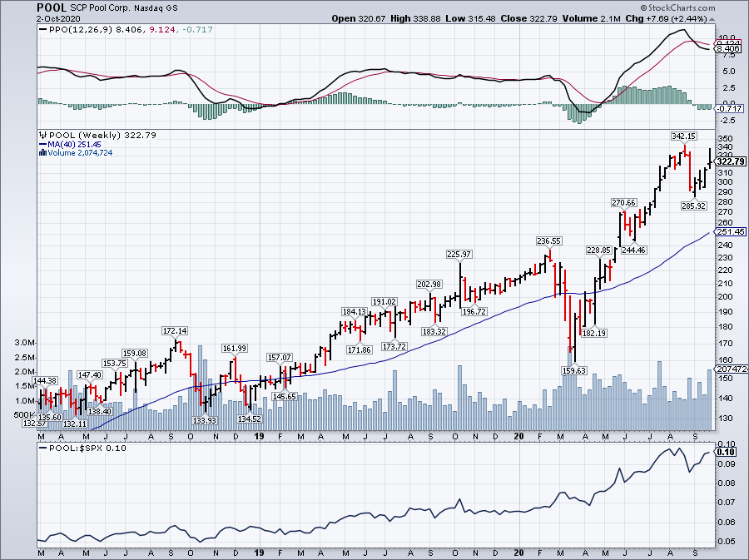The image size is (749, 560).
Task: Click the 342.15 peak price label
Action: [683, 136]
